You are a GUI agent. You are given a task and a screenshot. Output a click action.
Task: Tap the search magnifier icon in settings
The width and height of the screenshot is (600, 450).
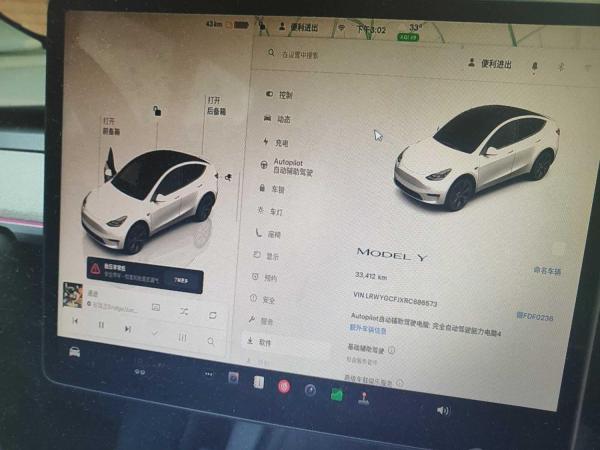(x=271, y=52)
